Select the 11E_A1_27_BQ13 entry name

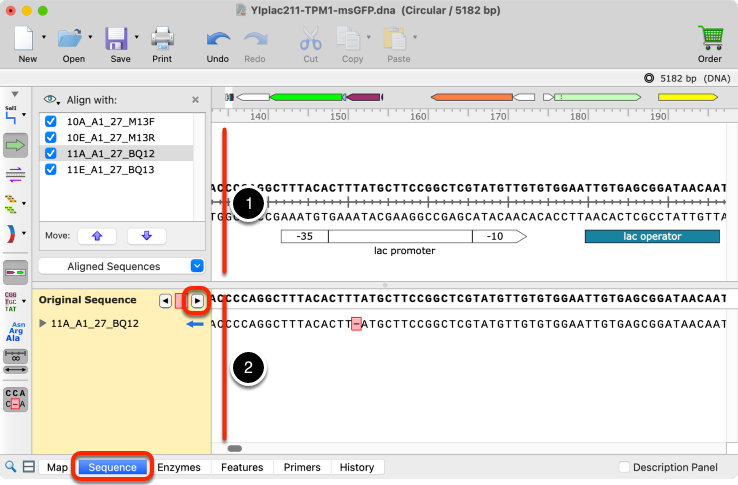111,170
